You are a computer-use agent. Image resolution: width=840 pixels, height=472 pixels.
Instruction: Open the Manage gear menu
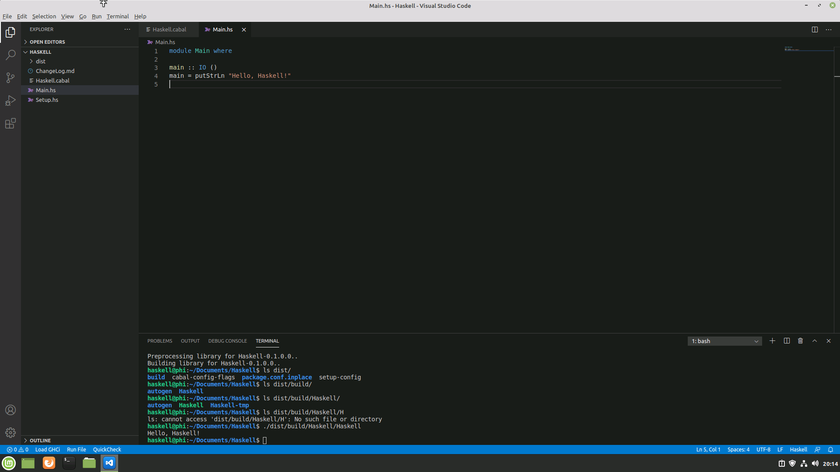pyautogui.click(x=10, y=432)
